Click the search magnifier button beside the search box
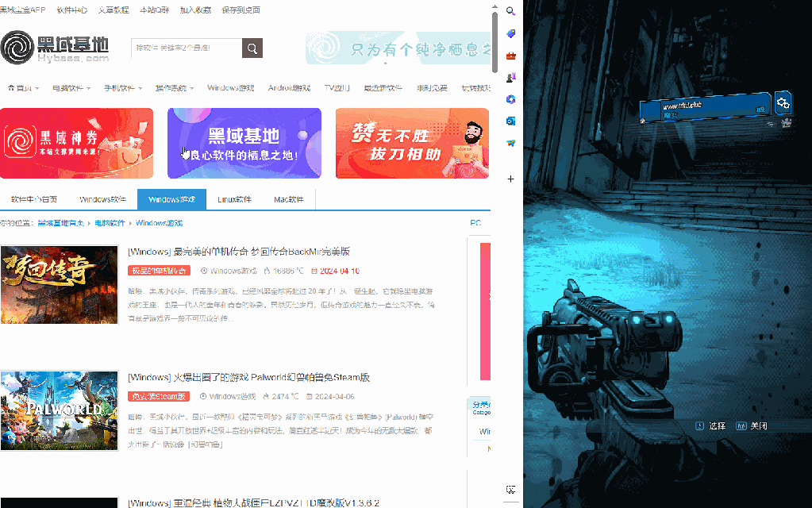This screenshot has height=508, width=812. pos(252,48)
